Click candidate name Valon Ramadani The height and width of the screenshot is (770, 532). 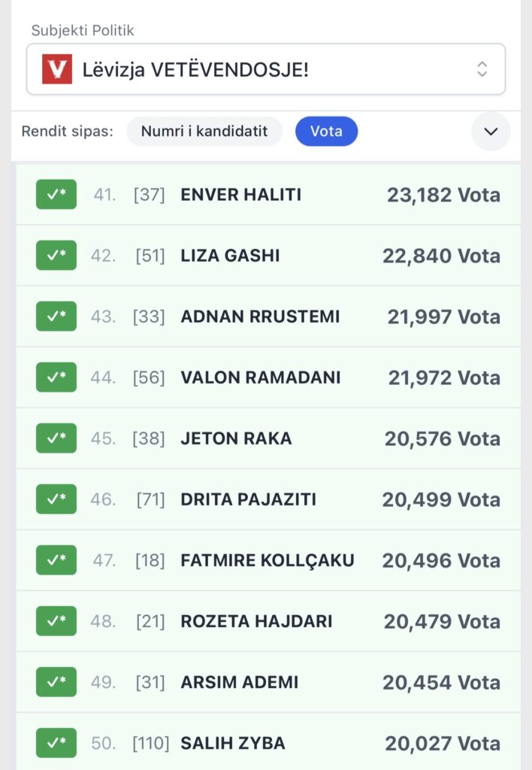(x=260, y=377)
